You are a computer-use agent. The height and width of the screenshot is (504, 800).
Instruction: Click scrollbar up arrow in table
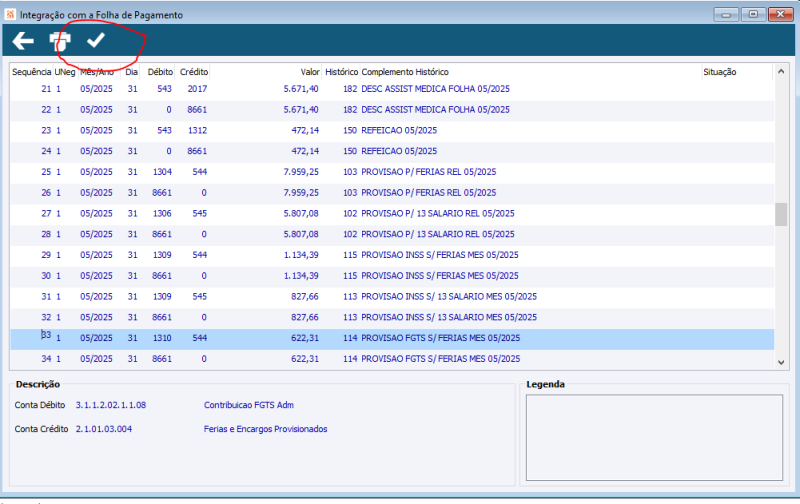click(781, 72)
